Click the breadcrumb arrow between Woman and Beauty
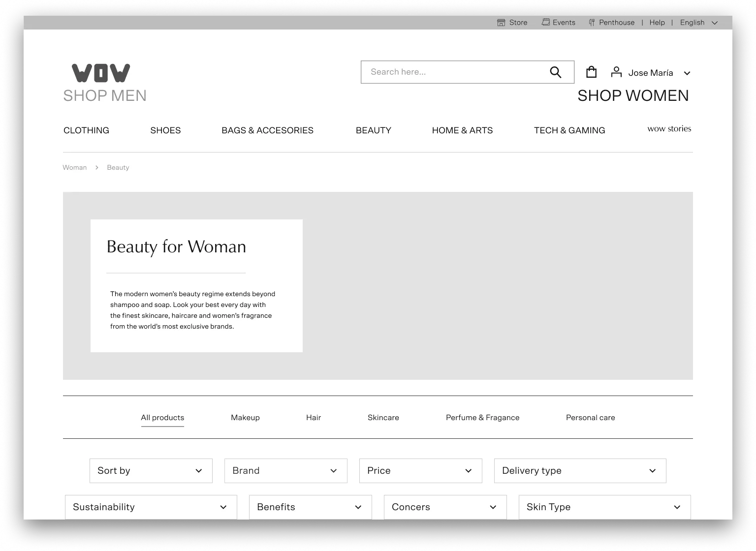 point(97,167)
